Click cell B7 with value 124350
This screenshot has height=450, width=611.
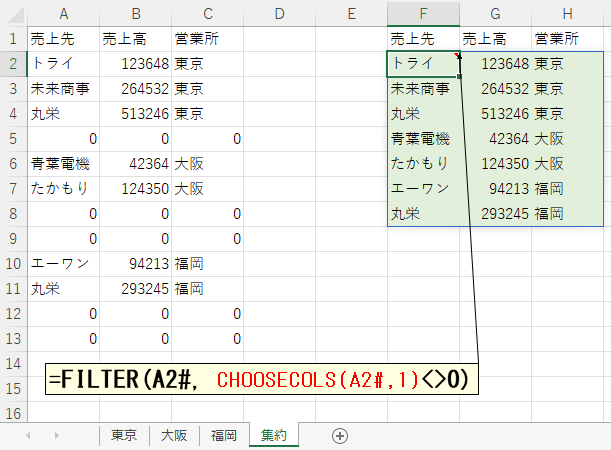(136, 189)
